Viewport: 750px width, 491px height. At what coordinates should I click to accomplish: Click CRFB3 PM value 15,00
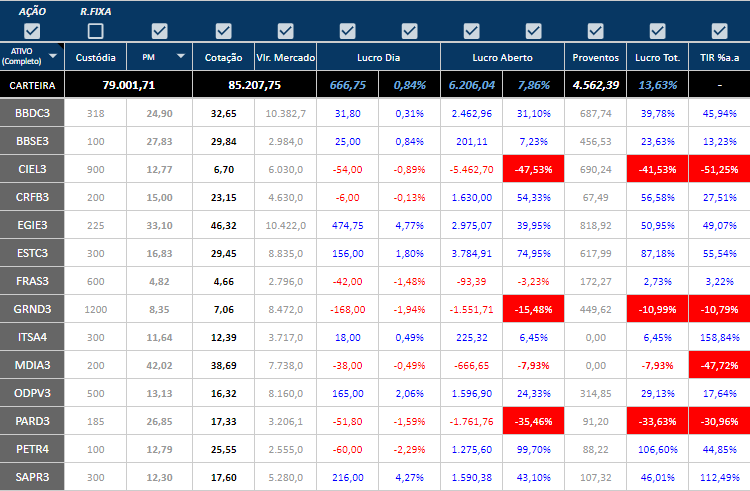coord(159,197)
